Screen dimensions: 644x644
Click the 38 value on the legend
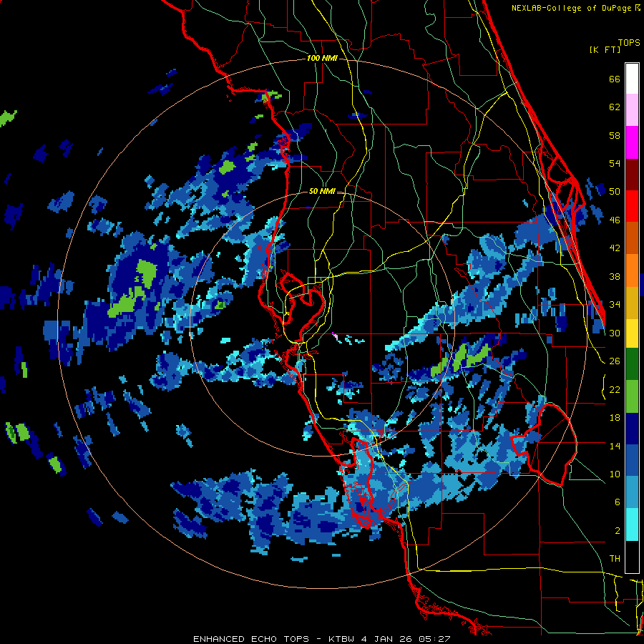(615, 277)
